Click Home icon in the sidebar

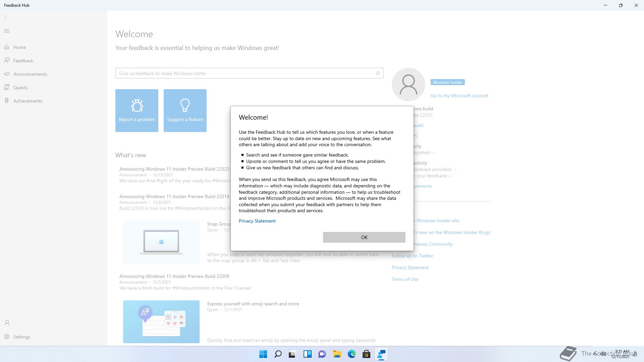coord(7,47)
